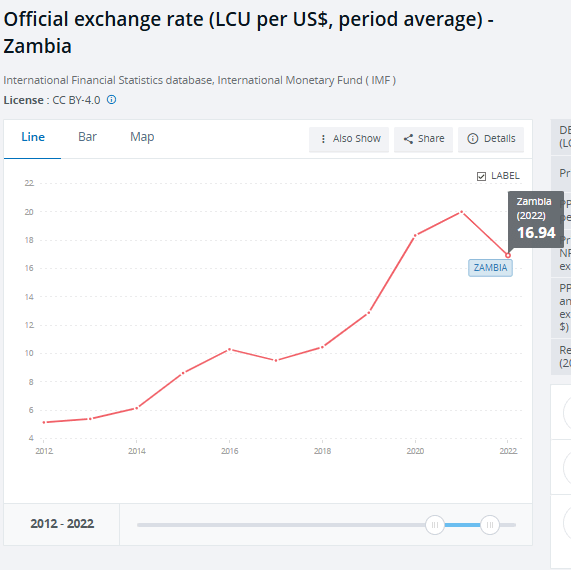This screenshot has width=571, height=570.
Task: Open the Also Show dropdown
Action: pos(349,139)
